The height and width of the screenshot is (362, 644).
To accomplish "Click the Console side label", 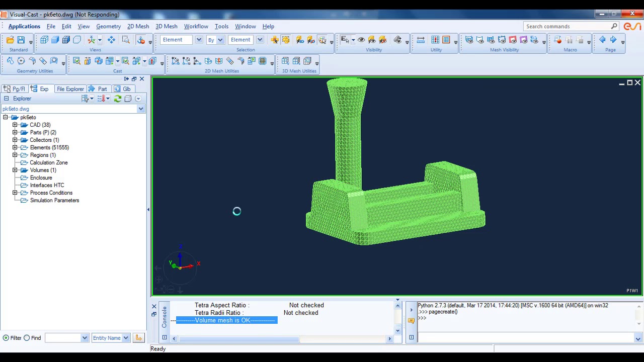I will click(164, 317).
